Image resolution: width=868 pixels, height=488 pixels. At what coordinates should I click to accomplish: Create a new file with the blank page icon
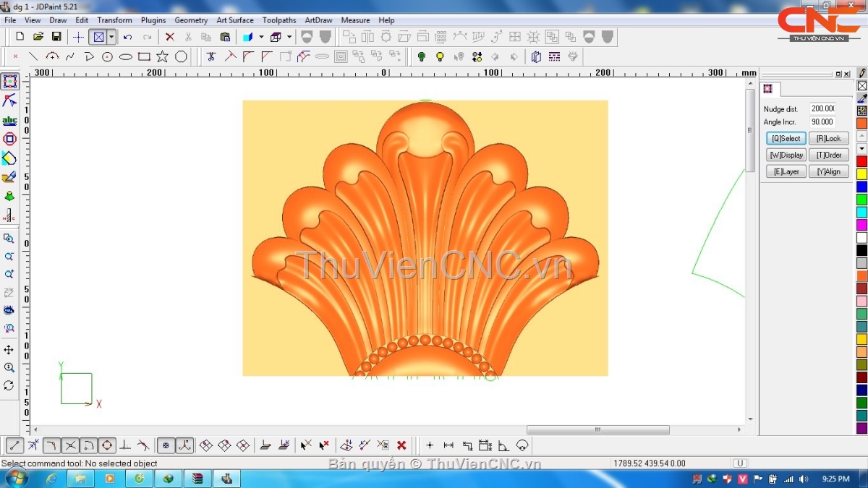20,36
